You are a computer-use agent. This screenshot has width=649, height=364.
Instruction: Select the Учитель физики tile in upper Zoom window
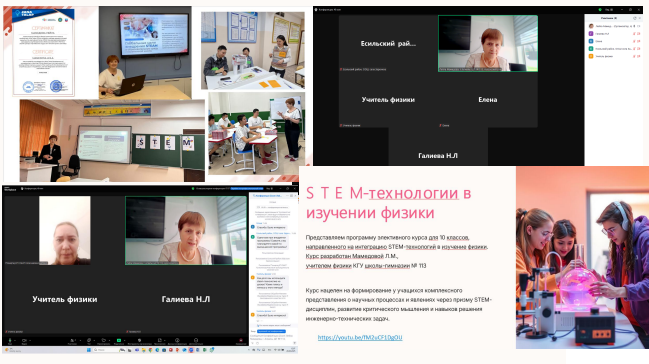pos(388,99)
